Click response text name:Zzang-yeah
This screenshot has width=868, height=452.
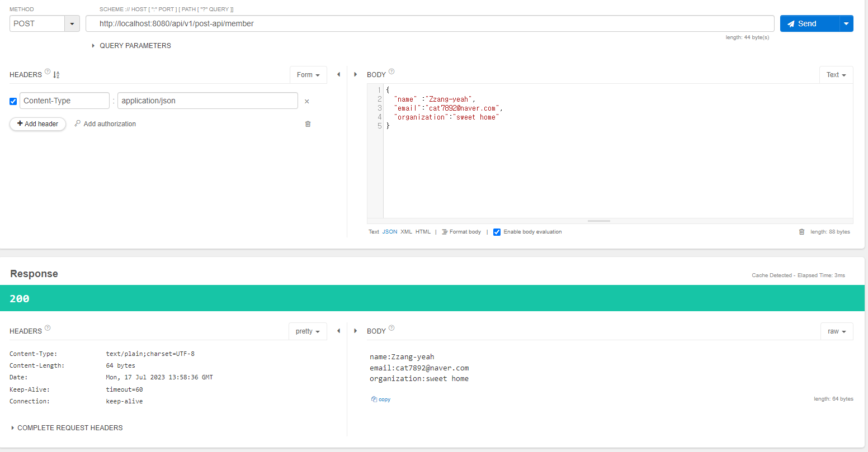pos(402,357)
